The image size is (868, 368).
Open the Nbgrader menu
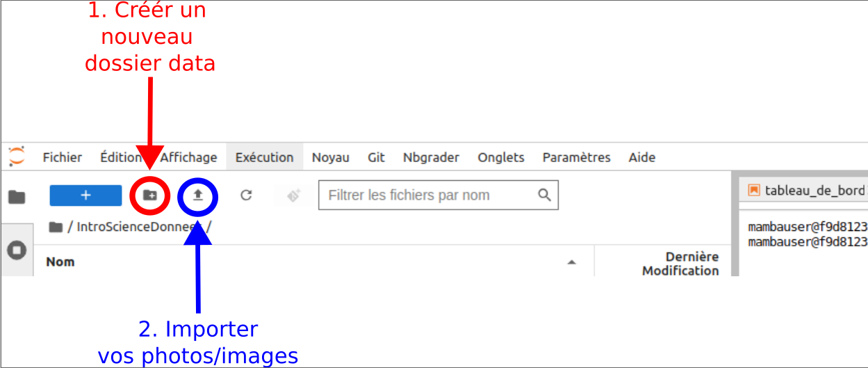pyautogui.click(x=431, y=157)
